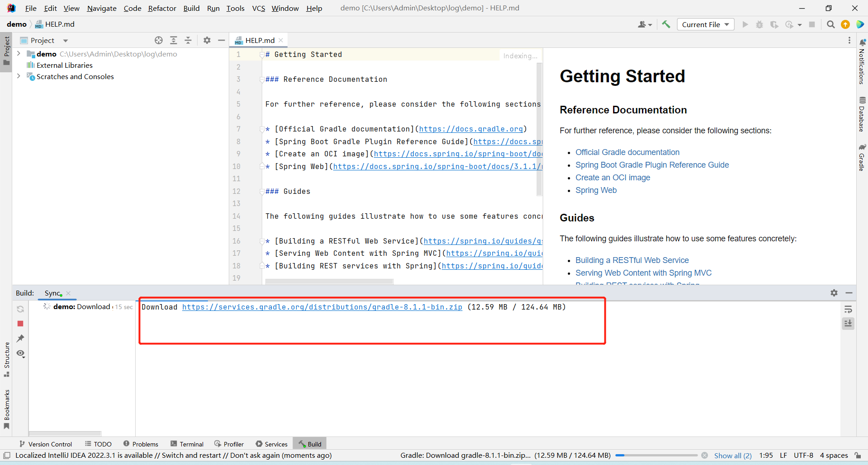Click the editor horizontal scrollbar
The height and width of the screenshot is (465, 868).
click(329, 282)
